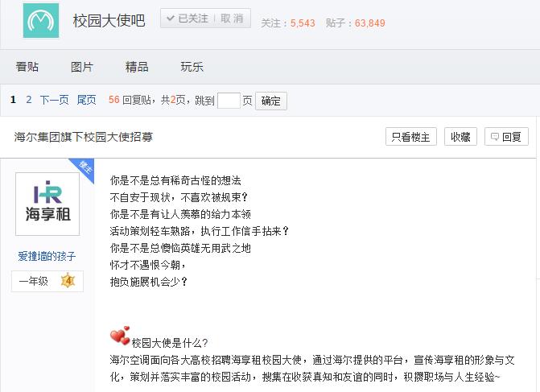Click the line 抱负施展机会少?
This screenshot has height=392, width=540.
[148, 282]
